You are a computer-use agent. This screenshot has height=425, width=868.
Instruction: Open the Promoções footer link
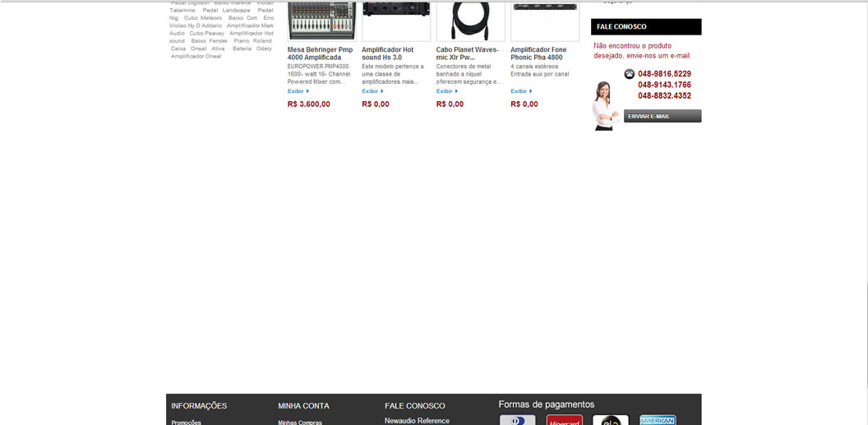point(186,423)
